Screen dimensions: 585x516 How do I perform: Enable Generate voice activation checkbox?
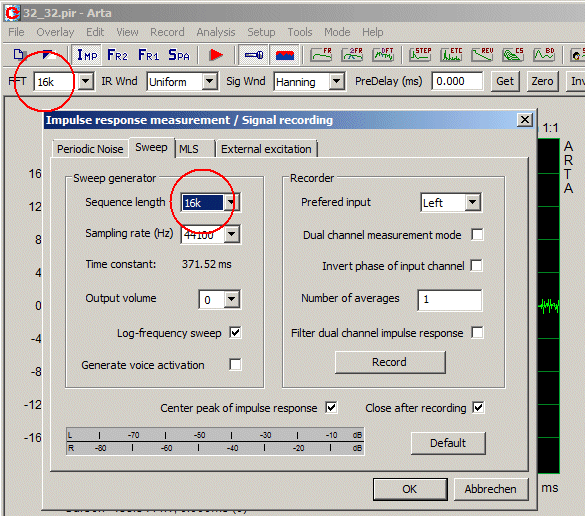pyautogui.click(x=235, y=364)
